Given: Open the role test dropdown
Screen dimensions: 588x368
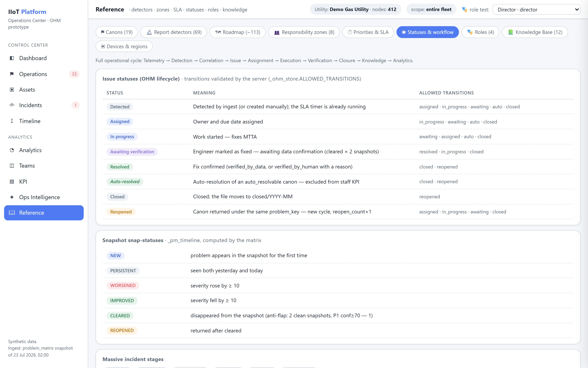Looking at the screenshot, I should point(536,9).
